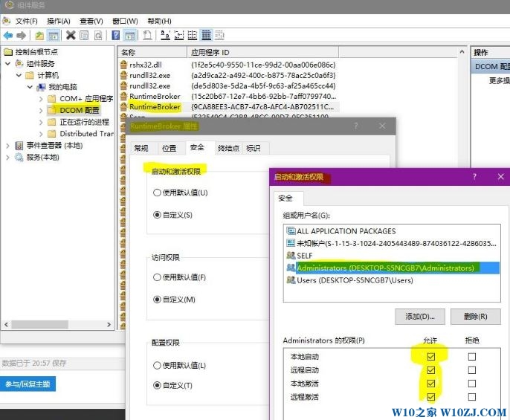Expand the COM+ 应用程序 node
The width and height of the screenshot is (510, 420).
41,99
